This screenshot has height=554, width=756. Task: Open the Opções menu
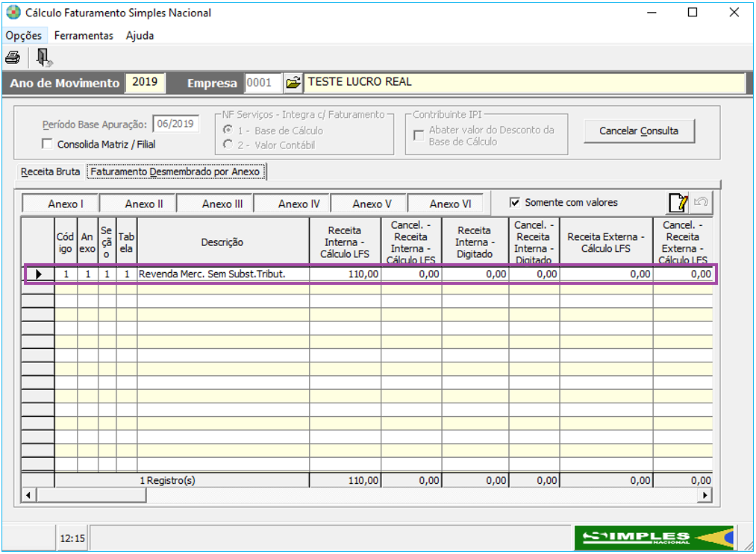tap(24, 36)
